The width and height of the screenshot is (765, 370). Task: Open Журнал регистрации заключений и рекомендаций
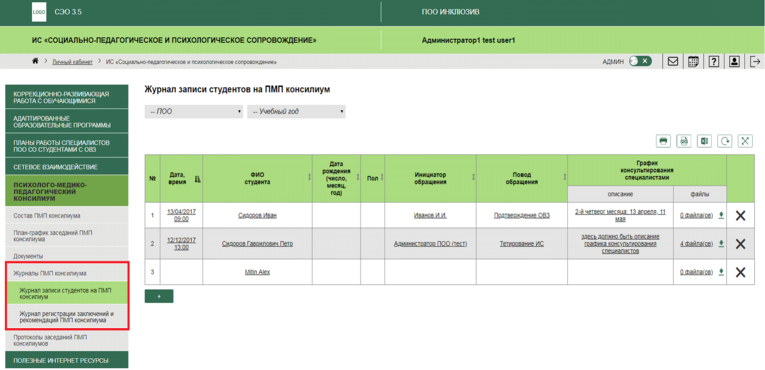tap(66, 317)
